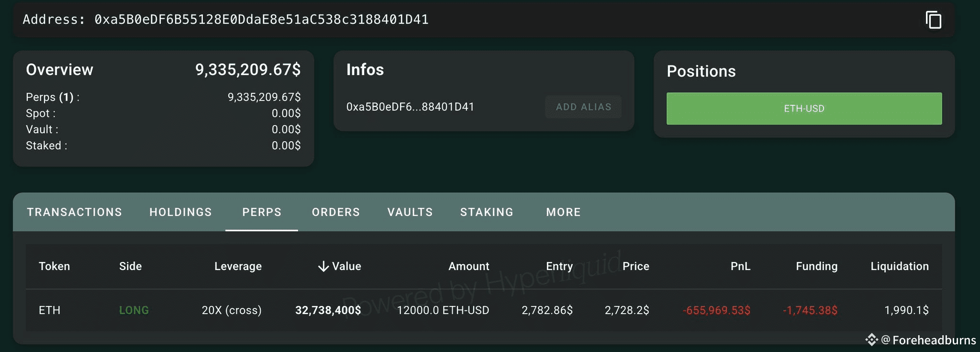Open the STAKING tab
The height and width of the screenshot is (352, 980).
tap(487, 212)
